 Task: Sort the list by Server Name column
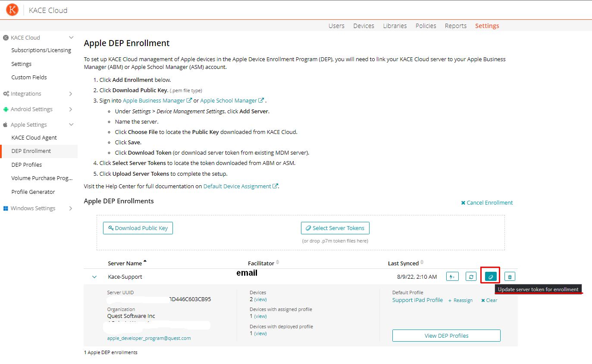[125, 263]
